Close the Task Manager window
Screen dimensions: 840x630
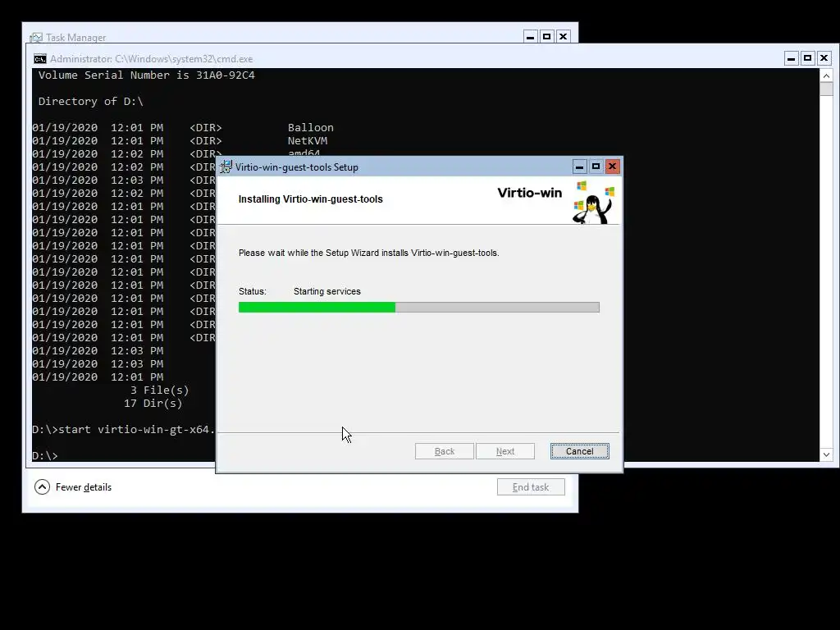click(563, 36)
